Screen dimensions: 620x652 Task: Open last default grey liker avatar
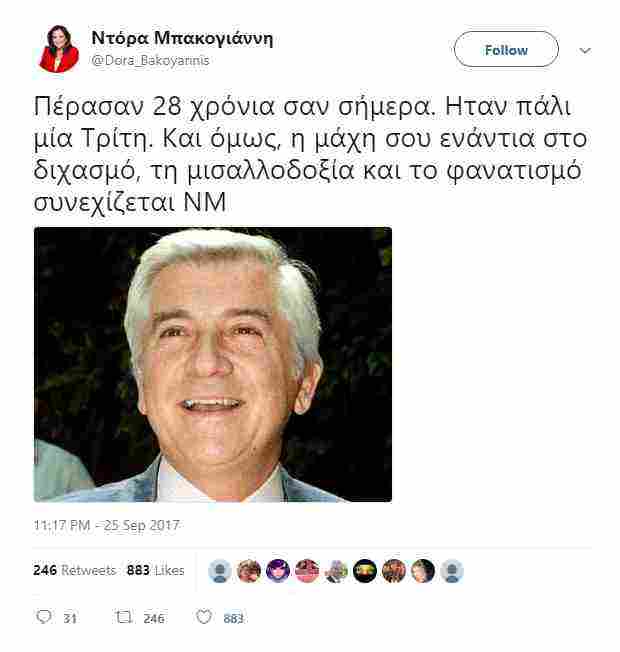click(452, 571)
